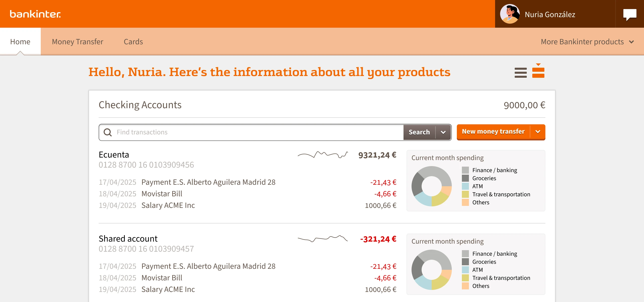Image resolution: width=644 pixels, height=302 pixels.
Task: Go to the Cards tab
Action: pos(133,42)
